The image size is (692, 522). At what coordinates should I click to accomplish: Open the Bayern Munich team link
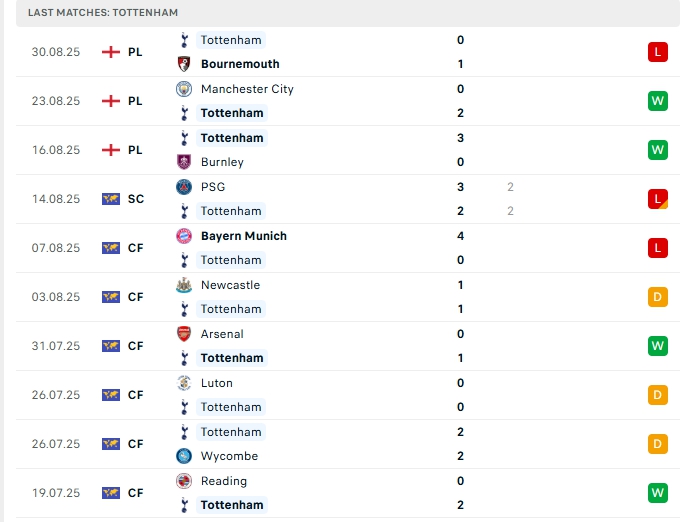[243, 236]
